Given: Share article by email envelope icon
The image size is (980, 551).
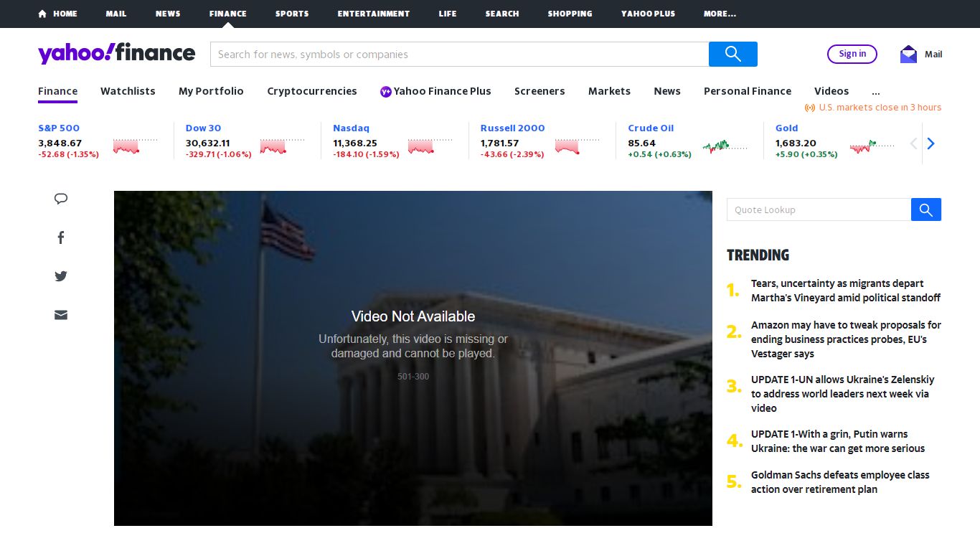Looking at the screenshot, I should (61, 315).
